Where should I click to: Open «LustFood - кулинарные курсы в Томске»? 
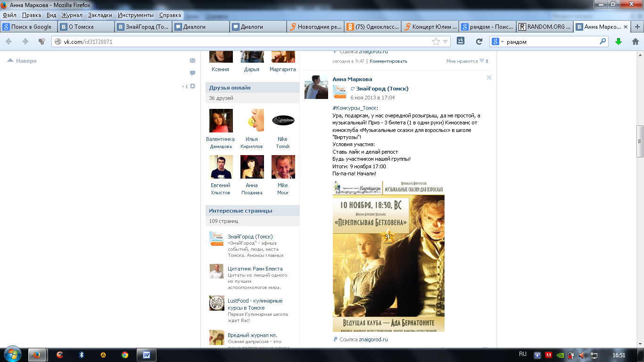tap(255, 304)
